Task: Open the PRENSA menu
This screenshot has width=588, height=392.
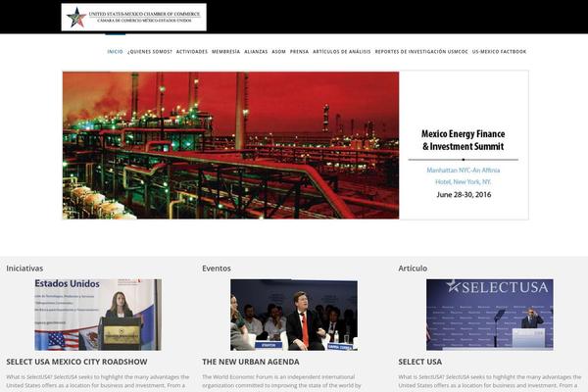Action: click(299, 52)
